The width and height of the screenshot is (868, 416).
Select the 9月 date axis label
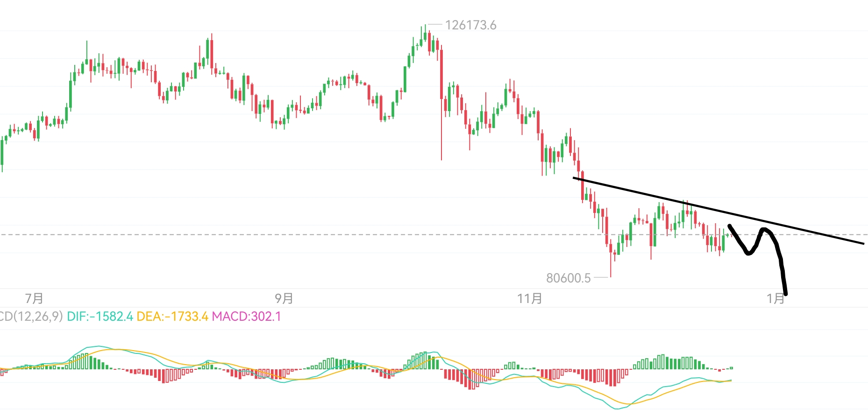click(x=284, y=298)
